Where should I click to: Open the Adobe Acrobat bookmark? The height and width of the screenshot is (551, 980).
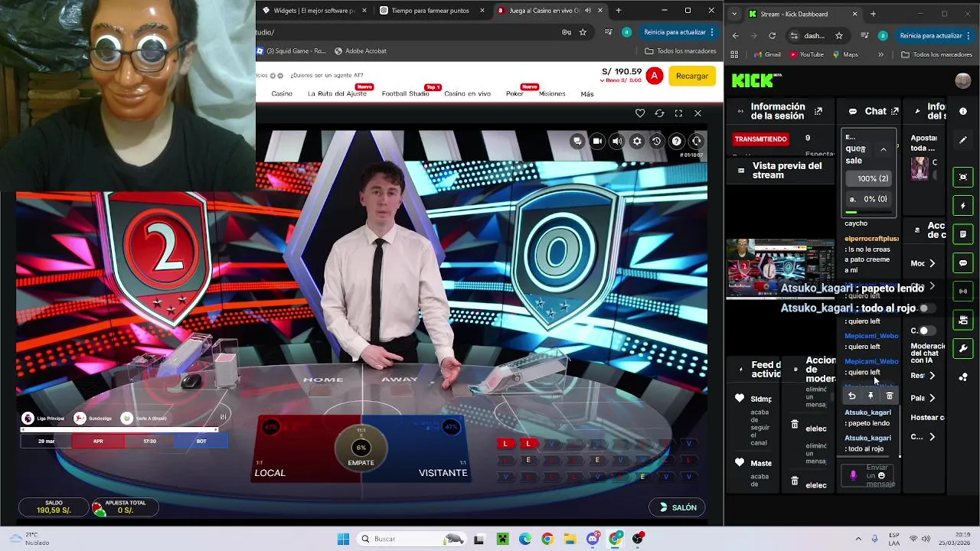(x=361, y=51)
